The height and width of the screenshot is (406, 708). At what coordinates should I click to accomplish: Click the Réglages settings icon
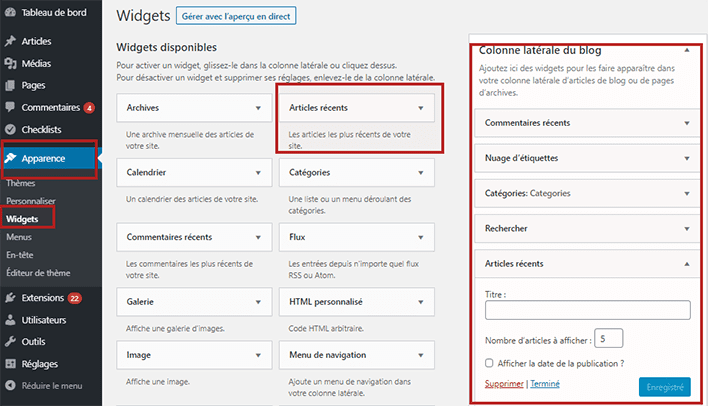[10, 364]
